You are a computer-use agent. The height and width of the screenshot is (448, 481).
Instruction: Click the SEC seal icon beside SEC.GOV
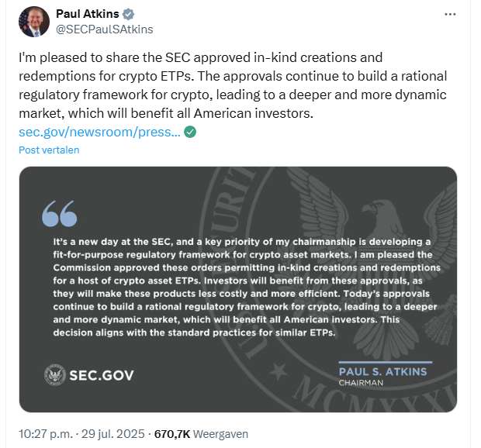55,375
